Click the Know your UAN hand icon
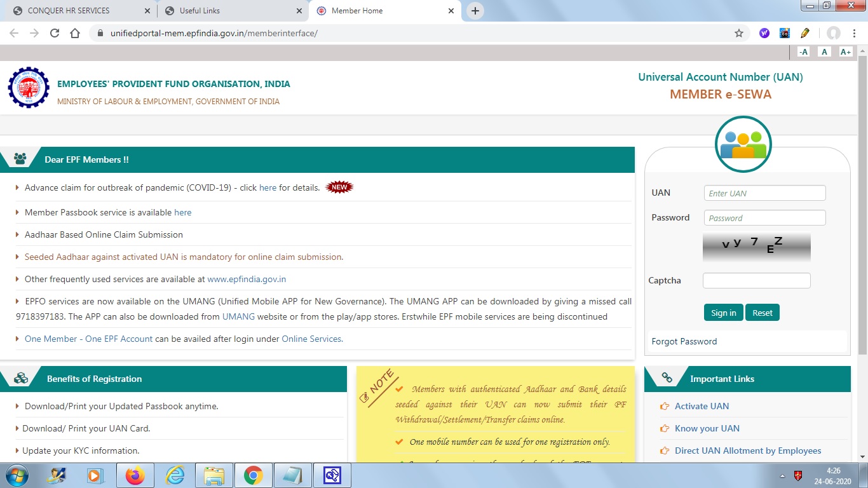The width and height of the screenshot is (868, 488). pyautogui.click(x=665, y=429)
